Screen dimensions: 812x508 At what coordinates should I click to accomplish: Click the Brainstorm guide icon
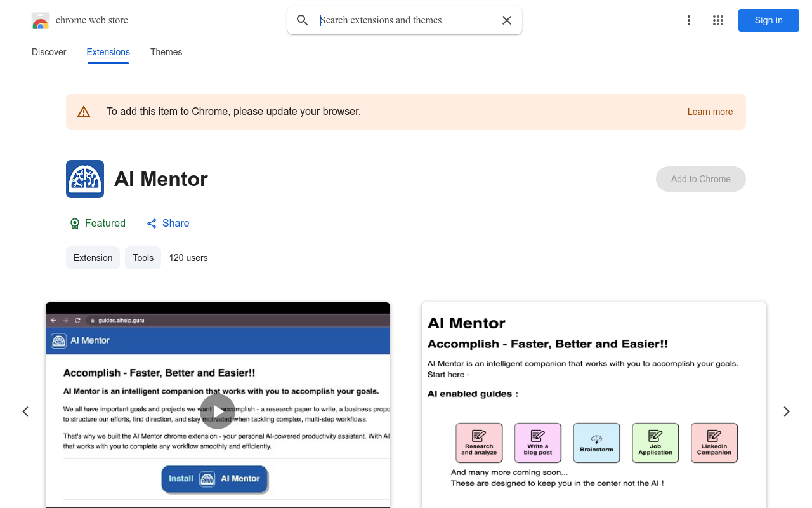(596, 443)
